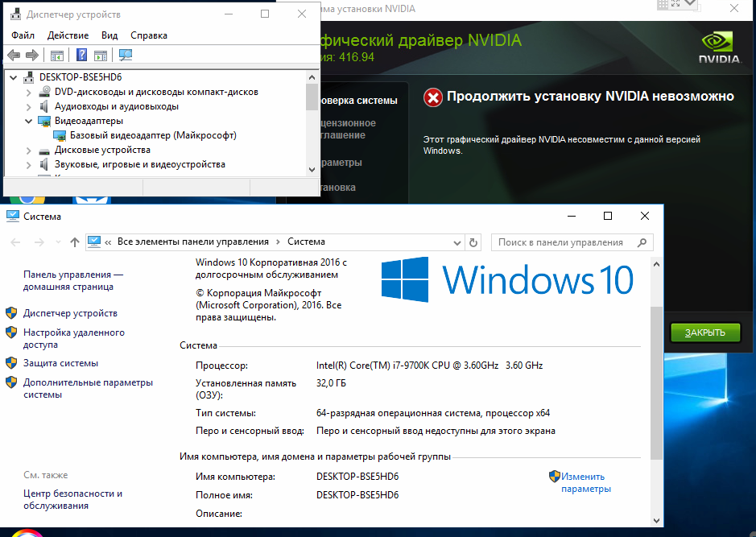
Task: Click the Back arrow in Device Manager toolbar
Action: (x=14, y=55)
